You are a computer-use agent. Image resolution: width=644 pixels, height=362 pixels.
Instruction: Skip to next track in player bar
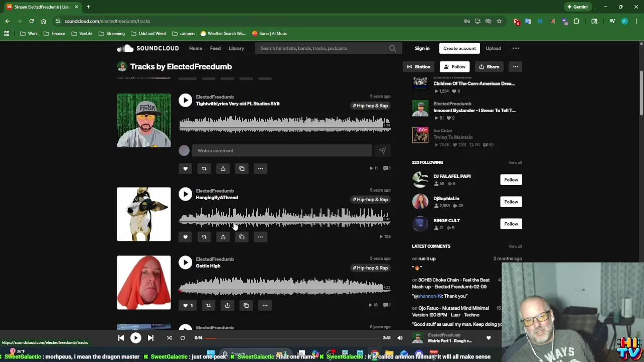click(x=150, y=338)
